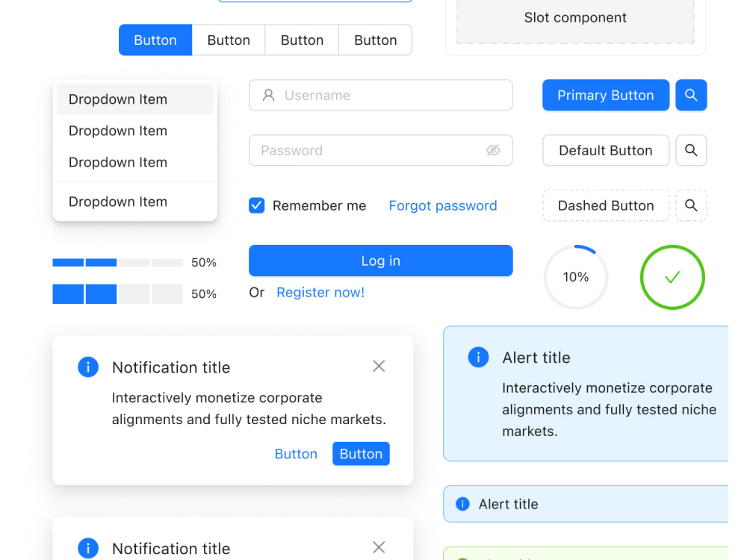747x560 pixels.
Task: Click the green checkmark success circle
Action: tap(672, 277)
